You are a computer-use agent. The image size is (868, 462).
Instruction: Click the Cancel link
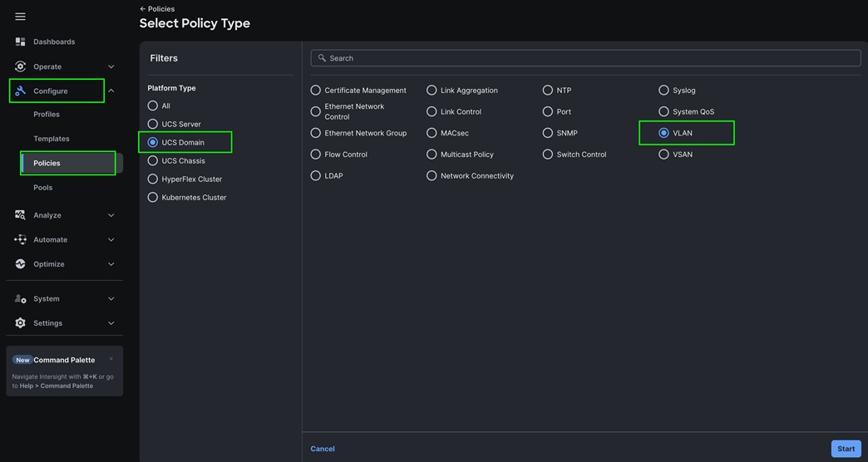tap(323, 449)
